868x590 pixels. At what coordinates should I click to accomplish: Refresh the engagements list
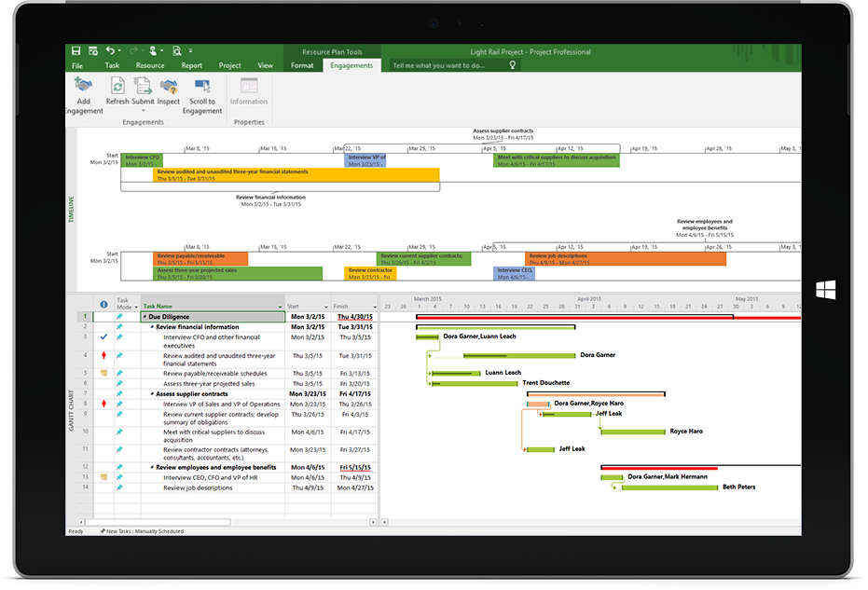pos(117,86)
